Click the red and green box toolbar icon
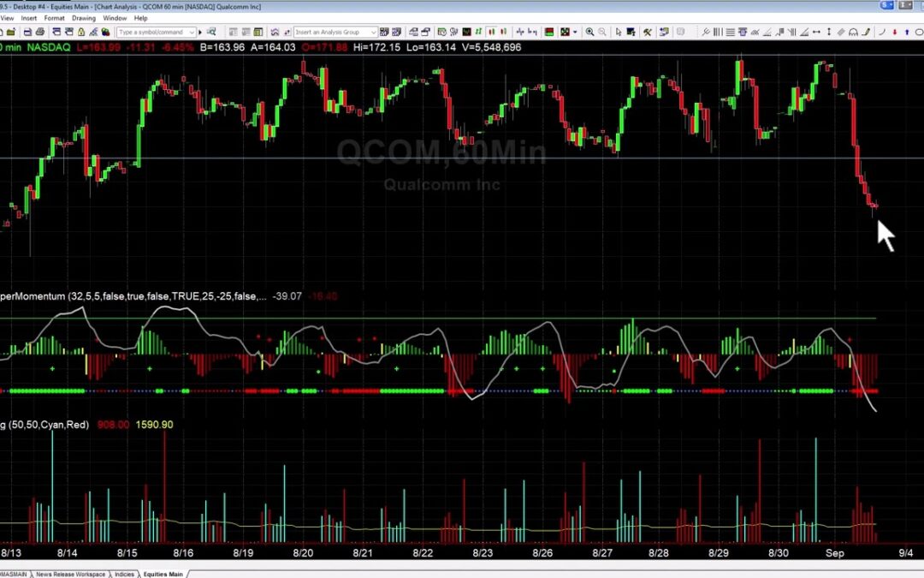This screenshot has width=924, height=578. [548, 32]
